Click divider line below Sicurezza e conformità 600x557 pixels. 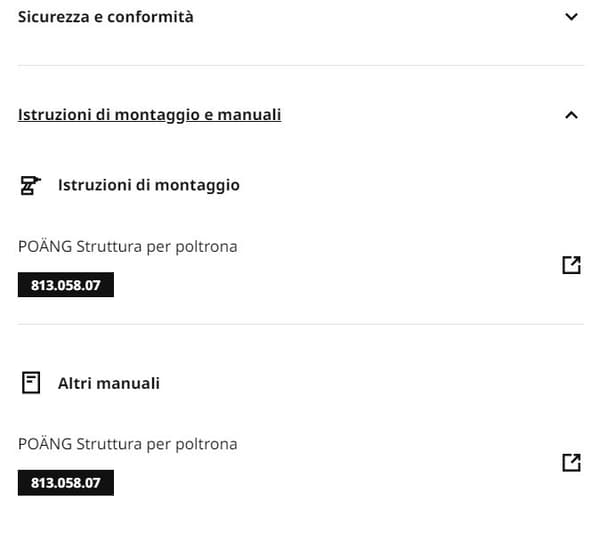coord(300,66)
